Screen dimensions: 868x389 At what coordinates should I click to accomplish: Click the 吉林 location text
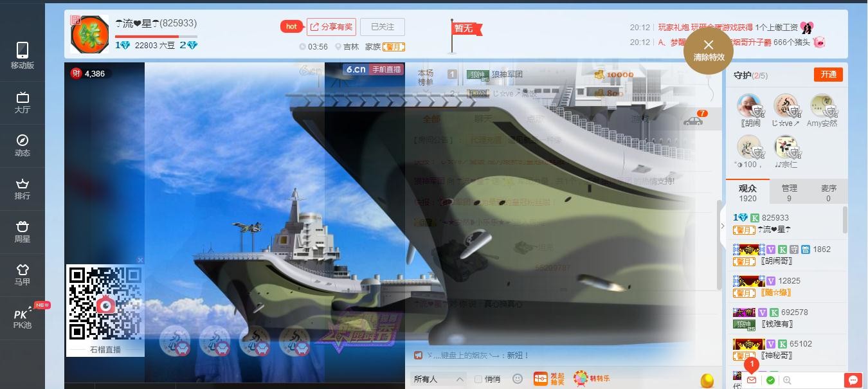[350, 47]
